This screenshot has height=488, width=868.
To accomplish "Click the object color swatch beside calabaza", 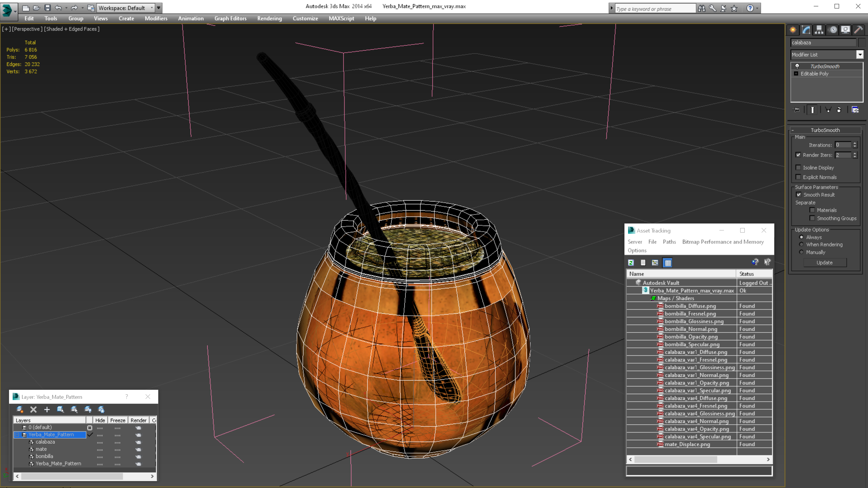I will point(863,42).
